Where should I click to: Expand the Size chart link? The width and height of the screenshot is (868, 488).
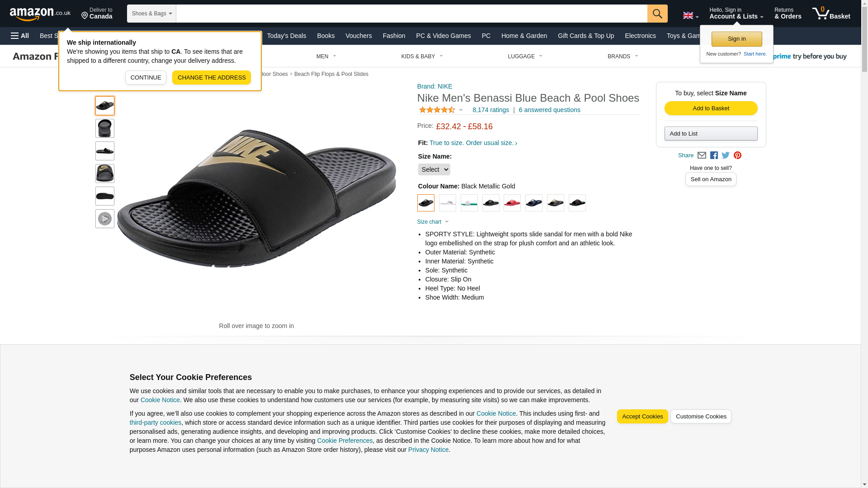coord(433,222)
